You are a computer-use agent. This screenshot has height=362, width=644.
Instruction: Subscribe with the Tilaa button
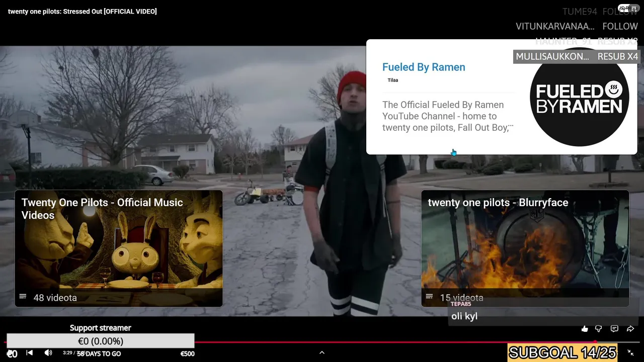click(393, 80)
